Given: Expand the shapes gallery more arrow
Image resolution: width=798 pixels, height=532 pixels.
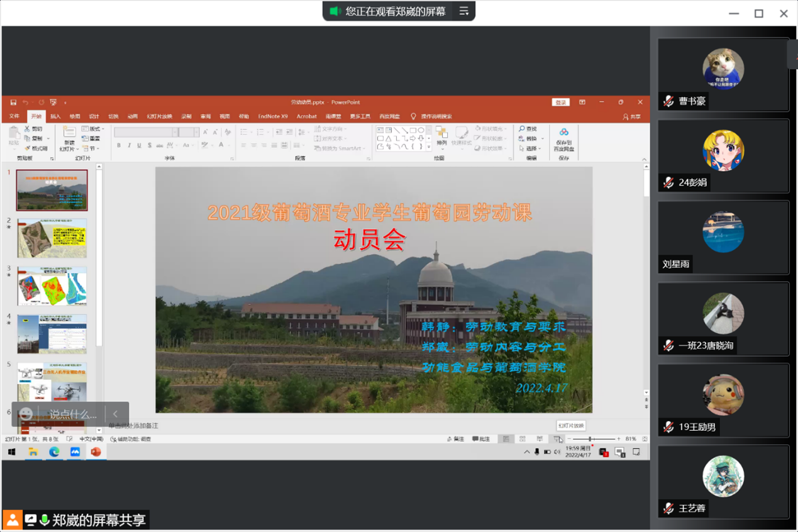Looking at the screenshot, I should point(429,148).
